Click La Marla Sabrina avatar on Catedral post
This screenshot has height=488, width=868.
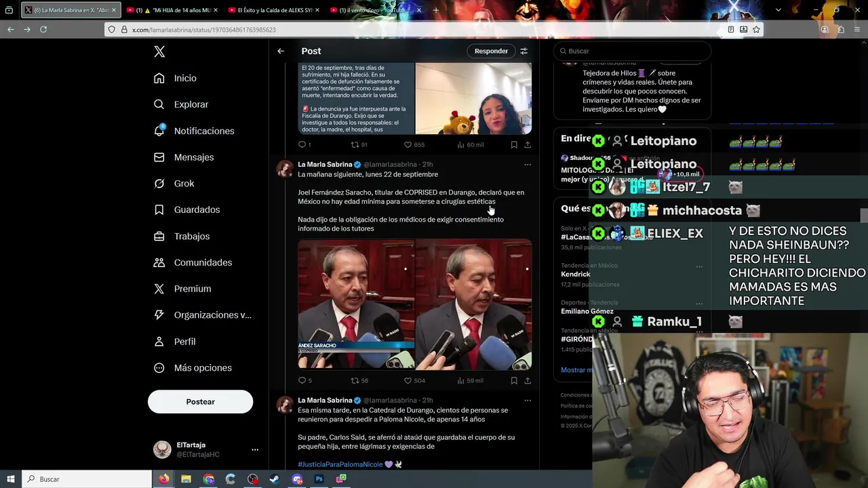[285, 405]
